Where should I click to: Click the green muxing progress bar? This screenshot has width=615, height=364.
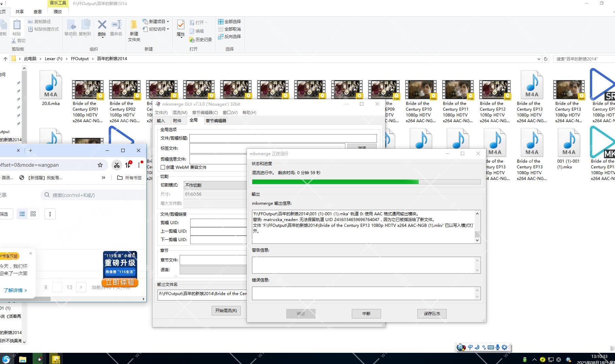(x=335, y=182)
